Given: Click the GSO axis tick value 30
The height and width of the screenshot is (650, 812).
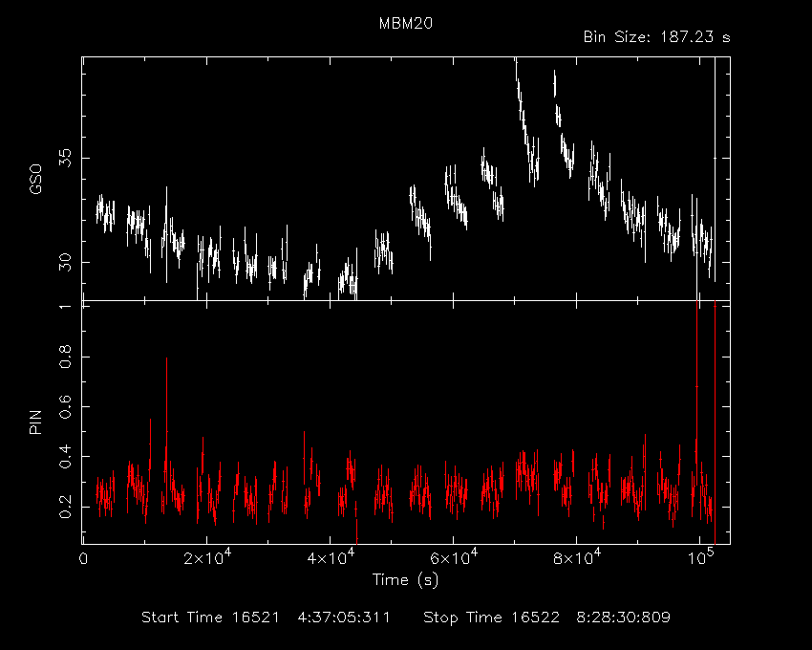Looking at the screenshot, I should [x=65, y=262].
